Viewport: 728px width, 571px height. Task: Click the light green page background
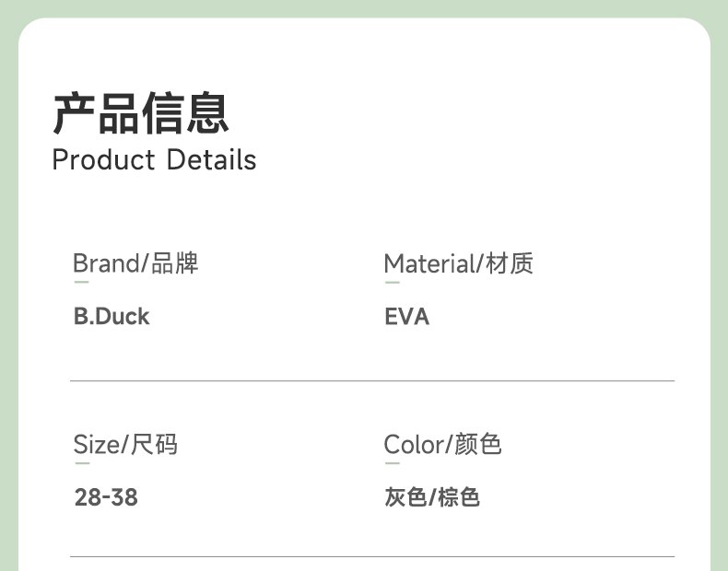click(x=9, y=276)
